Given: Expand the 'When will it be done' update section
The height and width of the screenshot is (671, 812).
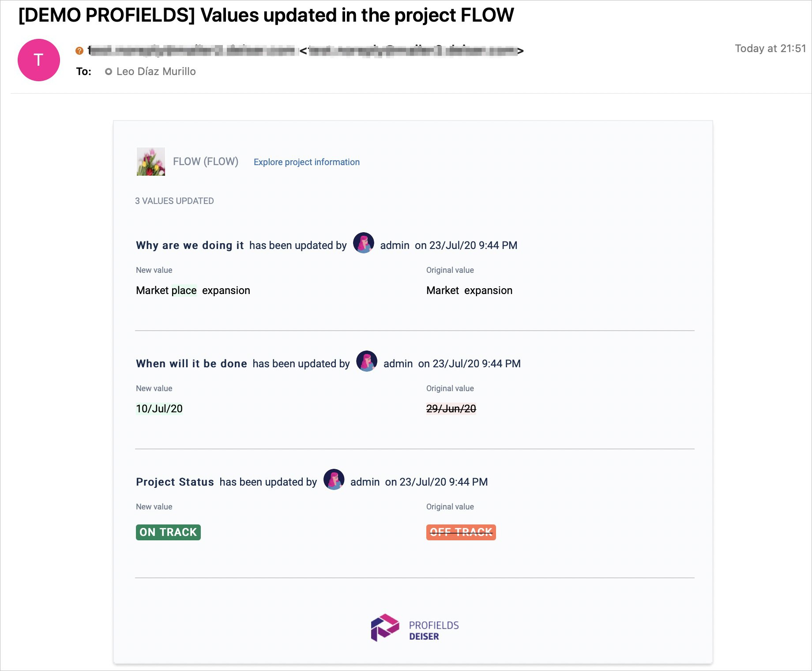Looking at the screenshot, I should [191, 363].
